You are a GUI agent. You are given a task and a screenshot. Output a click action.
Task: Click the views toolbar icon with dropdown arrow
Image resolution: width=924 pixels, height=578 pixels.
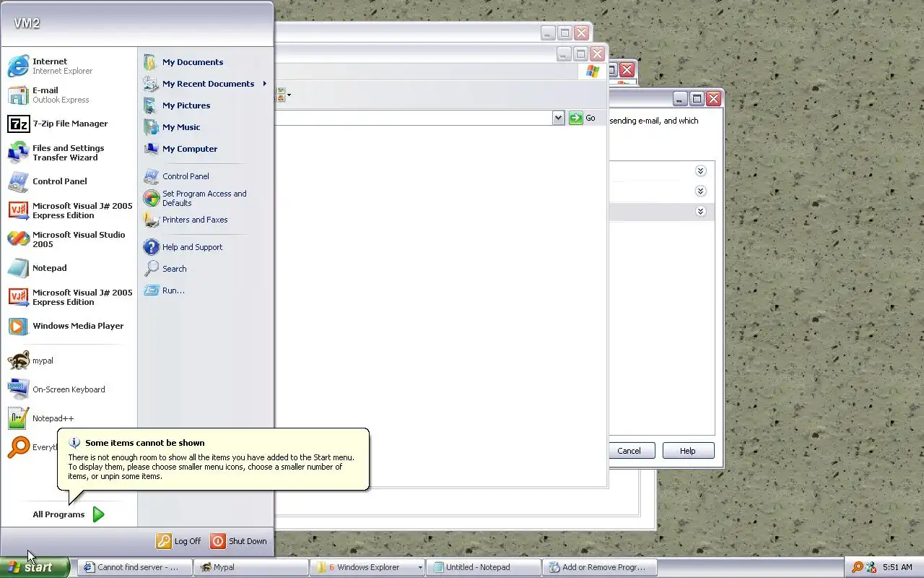pos(283,95)
